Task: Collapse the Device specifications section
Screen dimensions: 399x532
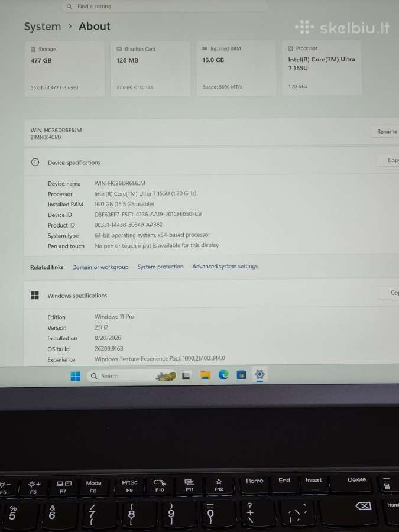Action: (210, 163)
